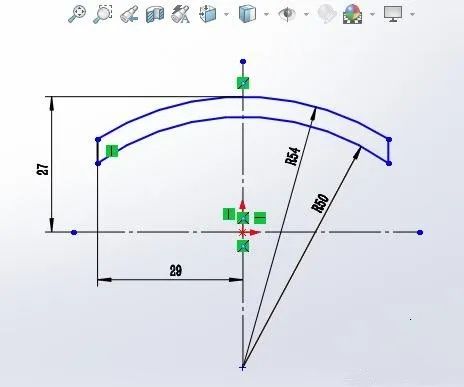This screenshot has height=387, width=464.
Task: Select the relation icon below the origin
Action: coord(243,247)
